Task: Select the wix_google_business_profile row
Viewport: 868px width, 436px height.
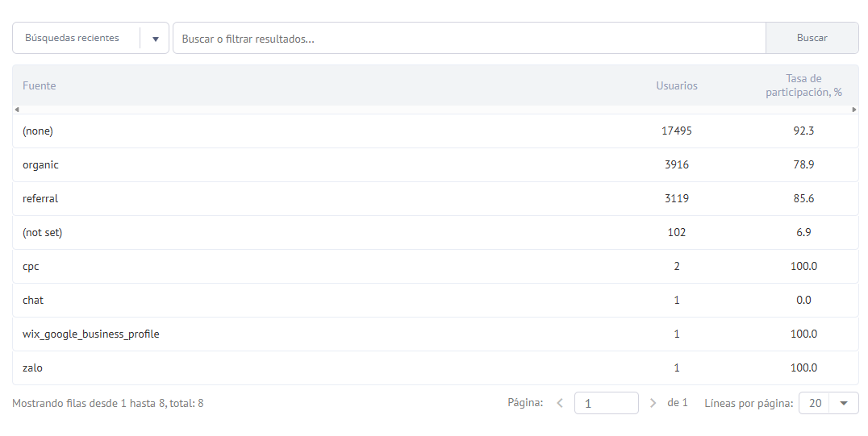Action: pos(436,334)
